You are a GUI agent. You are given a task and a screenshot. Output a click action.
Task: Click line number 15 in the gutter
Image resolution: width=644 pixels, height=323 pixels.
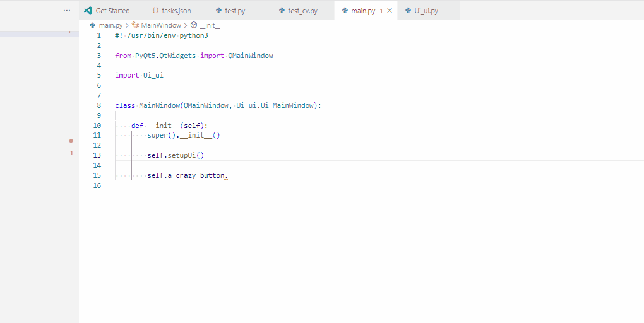click(97, 175)
